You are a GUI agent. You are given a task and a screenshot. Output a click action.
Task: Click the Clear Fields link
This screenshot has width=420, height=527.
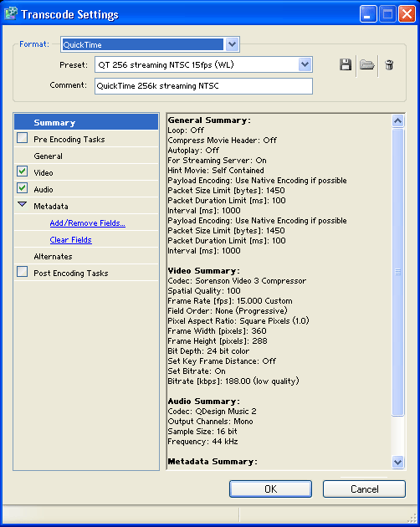(x=70, y=240)
